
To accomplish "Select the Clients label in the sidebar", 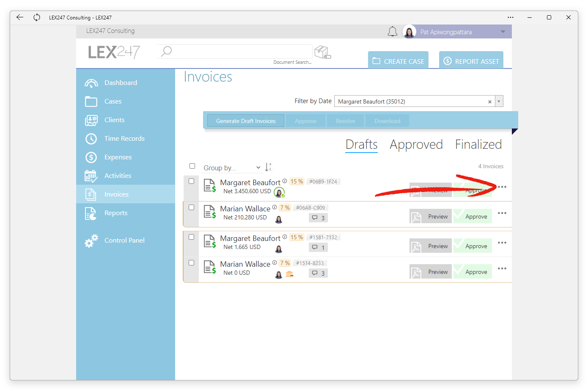I will click(x=115, y=120).
